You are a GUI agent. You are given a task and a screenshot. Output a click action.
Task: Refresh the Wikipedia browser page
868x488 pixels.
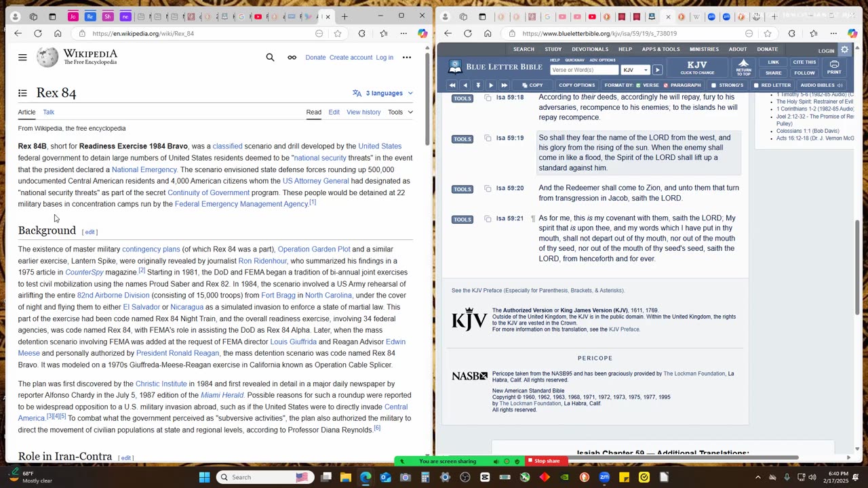(38, 33)
